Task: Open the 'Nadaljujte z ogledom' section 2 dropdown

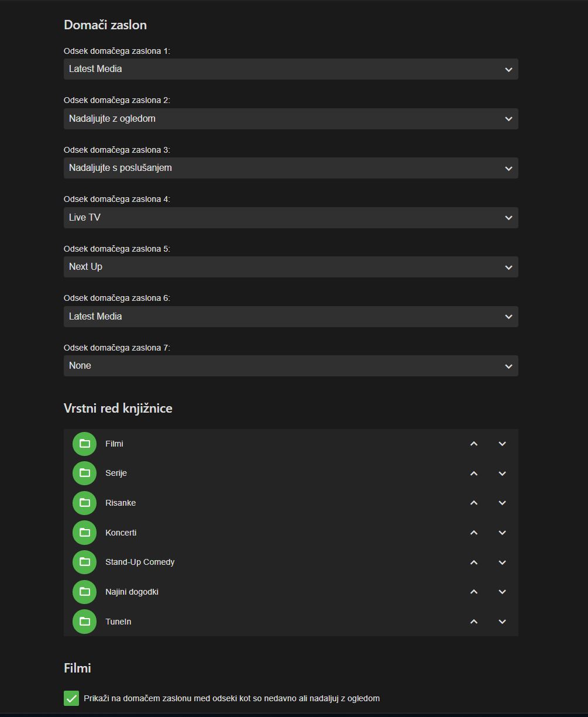Action: (291, 119)
